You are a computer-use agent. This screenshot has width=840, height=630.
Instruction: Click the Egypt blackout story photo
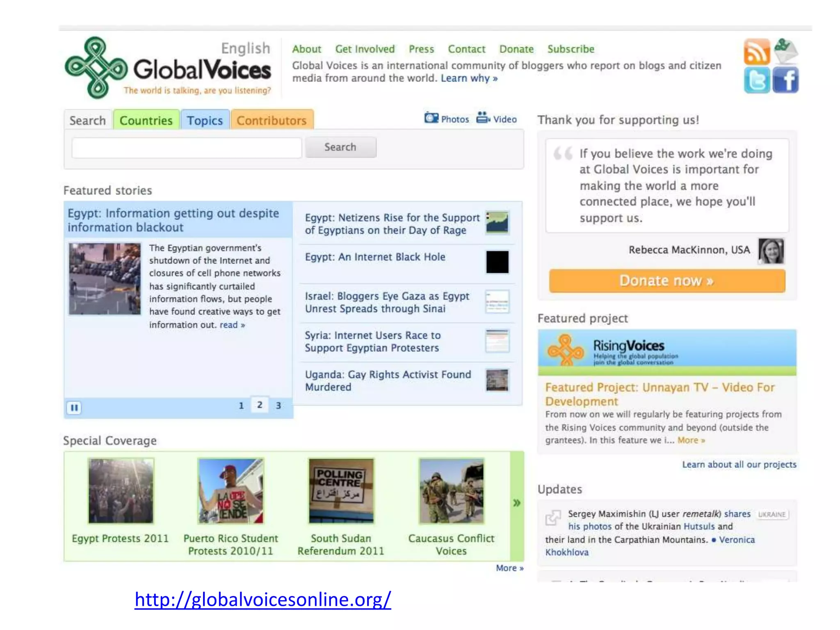tap(105, 279)
